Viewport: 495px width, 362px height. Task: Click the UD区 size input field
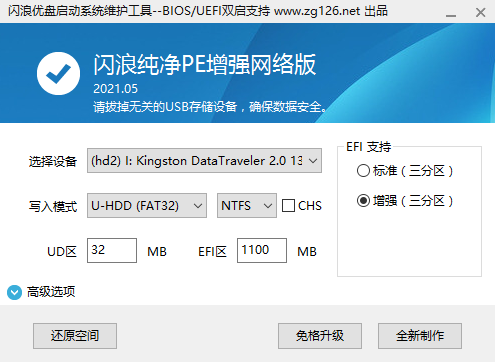click(x=112, y=250)
